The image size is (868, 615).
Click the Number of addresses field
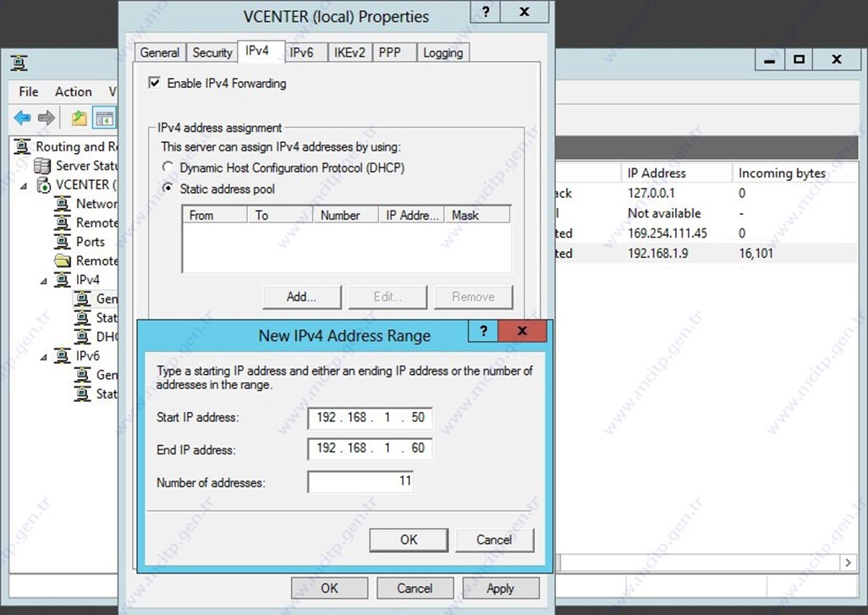pyautogui.click(x=360, y=481)
